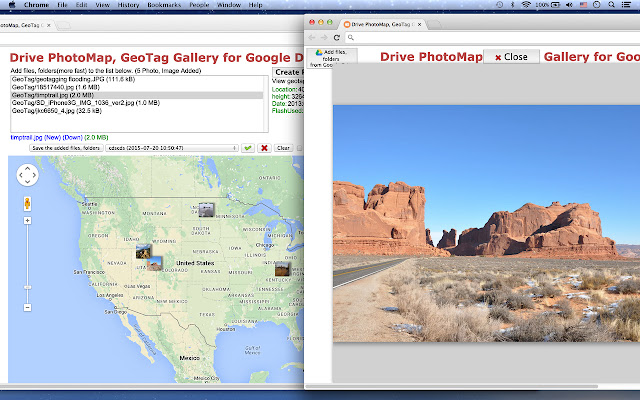Select 'GeoTag/SD_iPhone3G_IMG_1036_ver2.jpg' in the list

[137, 103]
